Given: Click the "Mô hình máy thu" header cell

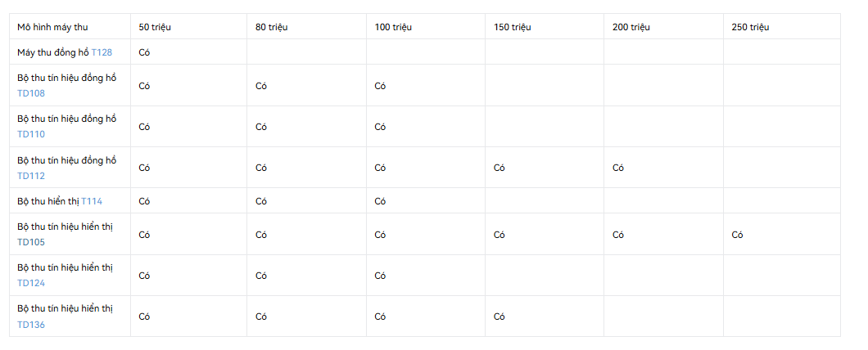Looking at the screenshot, I should (52, 27).
